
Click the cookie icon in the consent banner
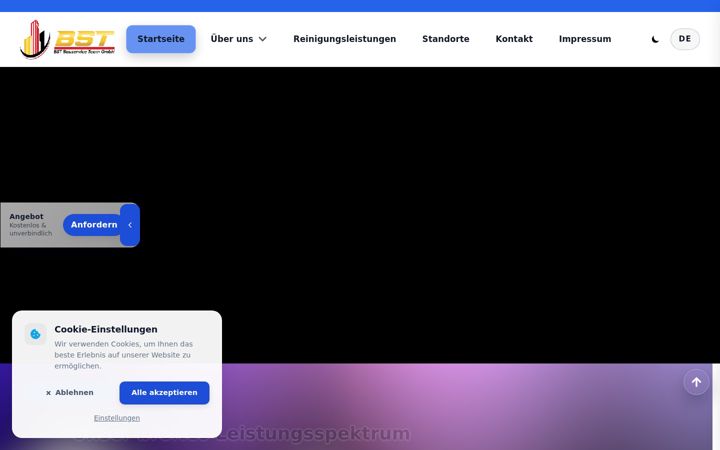coord(35,334)
